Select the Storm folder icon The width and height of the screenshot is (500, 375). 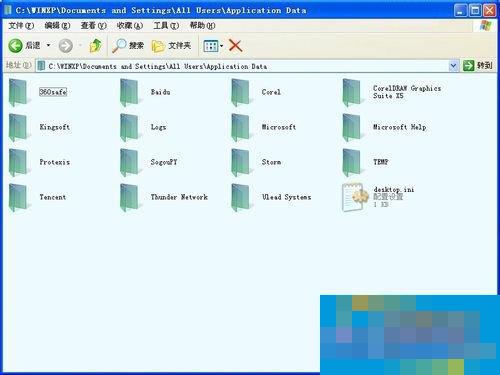[x=240, y=162]
